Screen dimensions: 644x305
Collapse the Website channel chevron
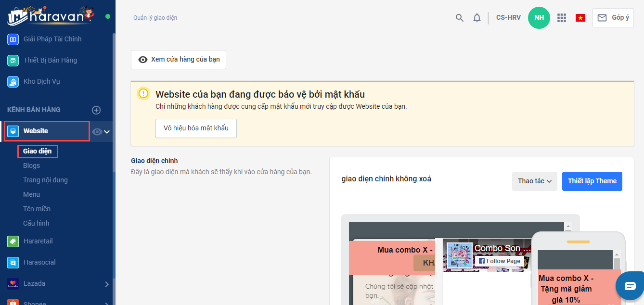107,132
